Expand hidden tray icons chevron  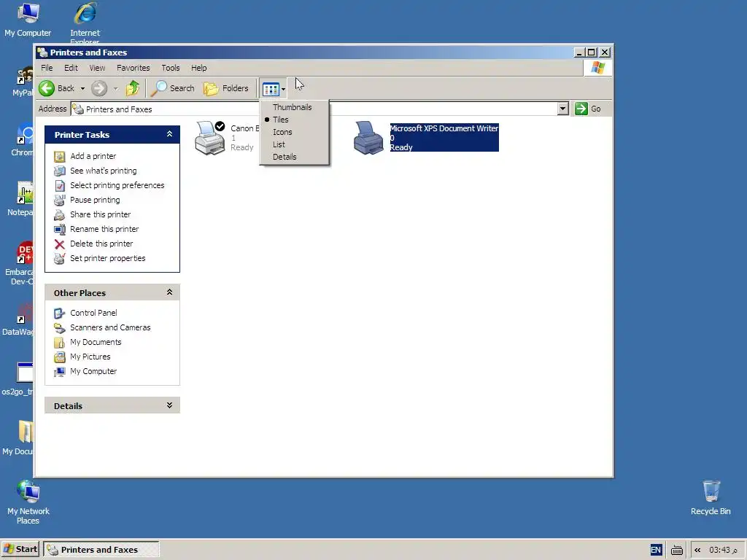coord(697,550)
